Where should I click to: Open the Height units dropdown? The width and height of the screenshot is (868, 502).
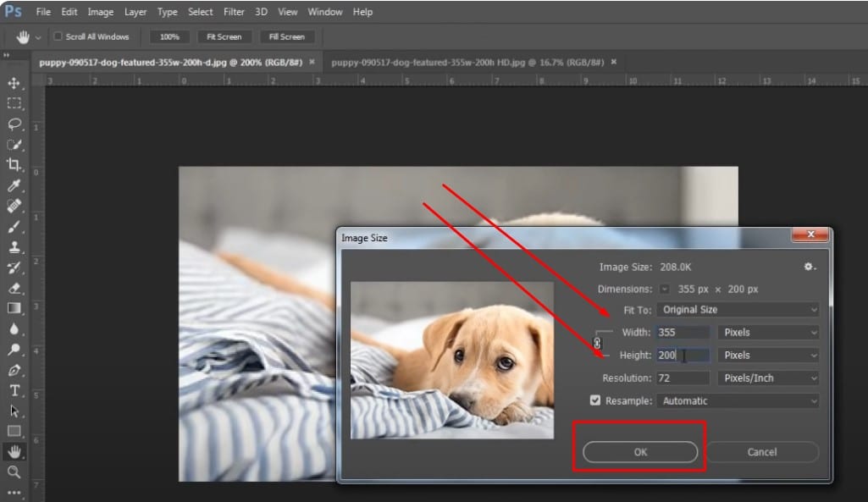click(x=768, y=356)
